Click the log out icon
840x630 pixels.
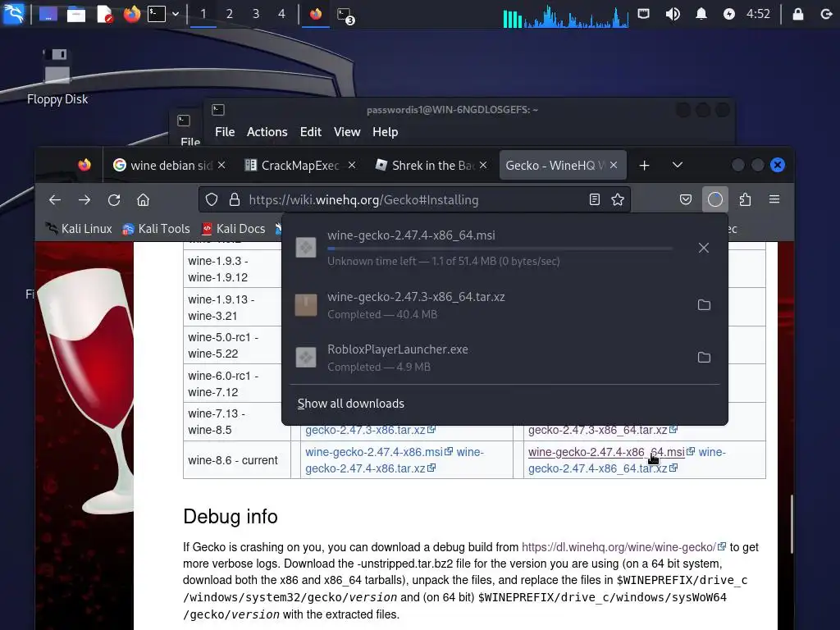(826, 13)
